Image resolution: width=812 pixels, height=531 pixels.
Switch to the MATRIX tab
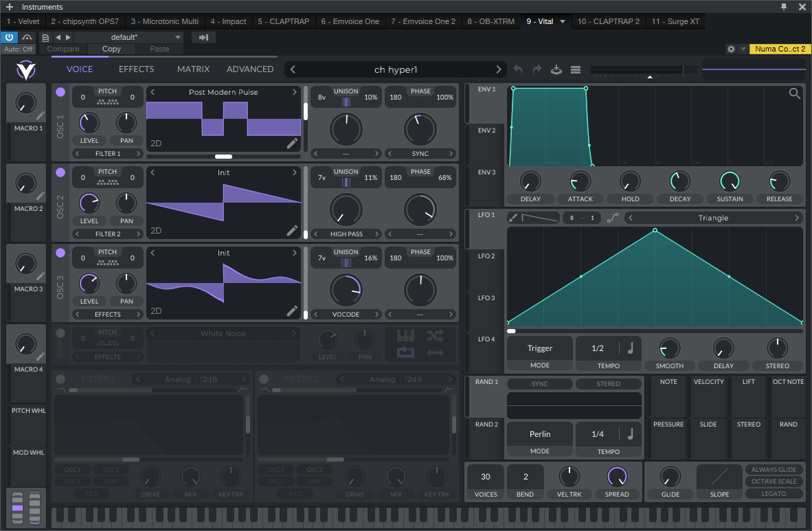point(193,69)
